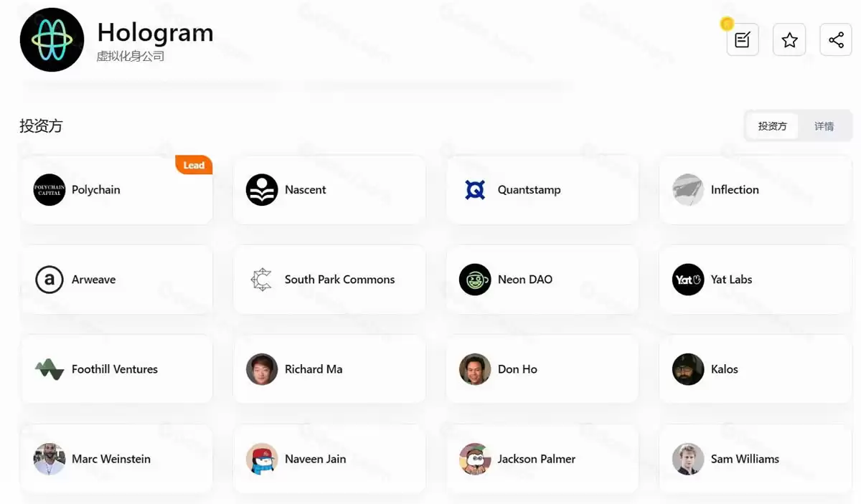Click the Neon DAO logo
This screenshot has height=504, width=861.
[x=475, y=280]
